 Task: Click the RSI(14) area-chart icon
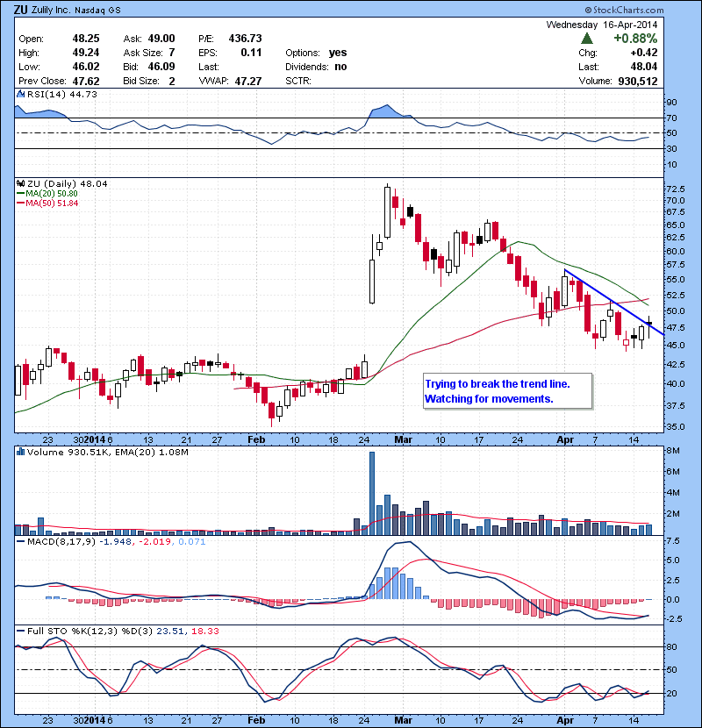[20, 94]
